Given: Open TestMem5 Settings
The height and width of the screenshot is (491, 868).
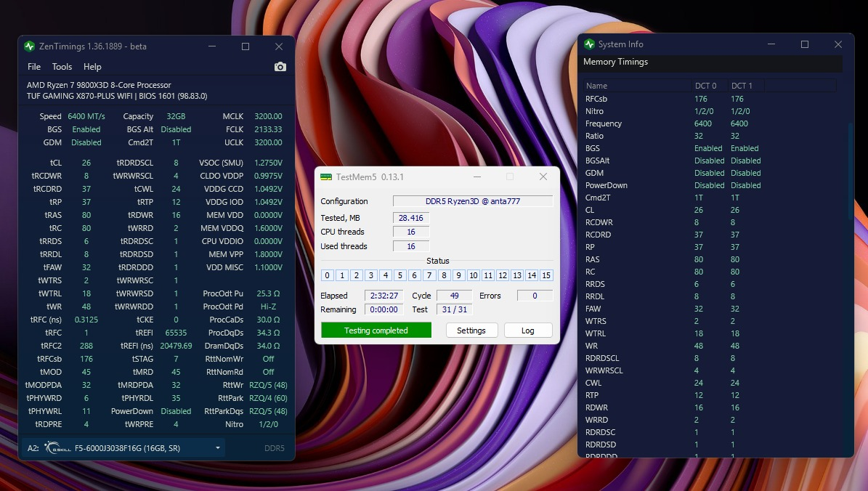Looking at the screenshot, I should coord(471,330).
